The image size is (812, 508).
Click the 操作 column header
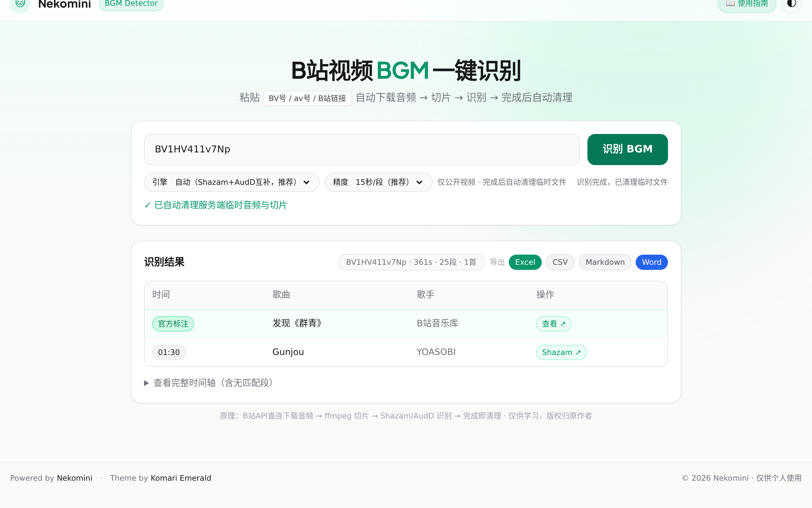coord(545,295)
